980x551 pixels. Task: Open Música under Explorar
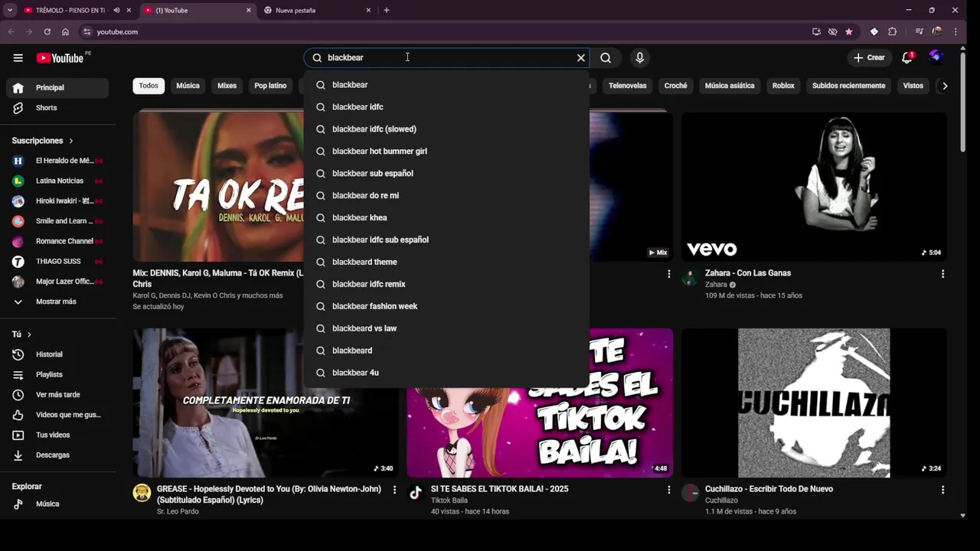[x=57, y=504]
